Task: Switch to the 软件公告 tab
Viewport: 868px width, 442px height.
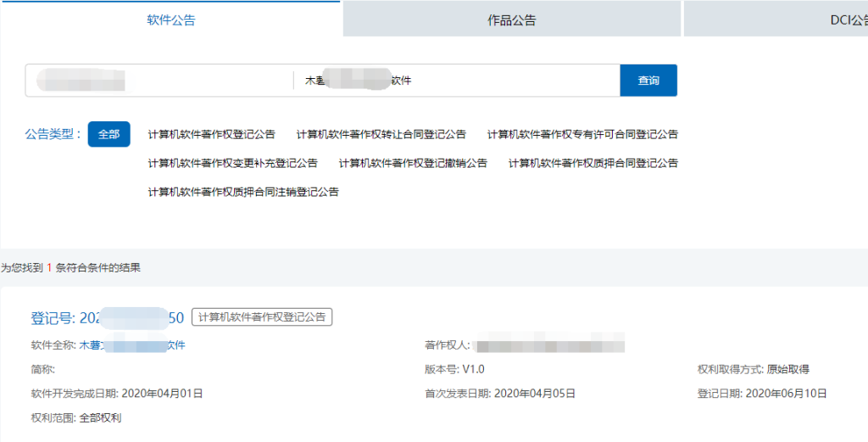Action: click(170, 20)
